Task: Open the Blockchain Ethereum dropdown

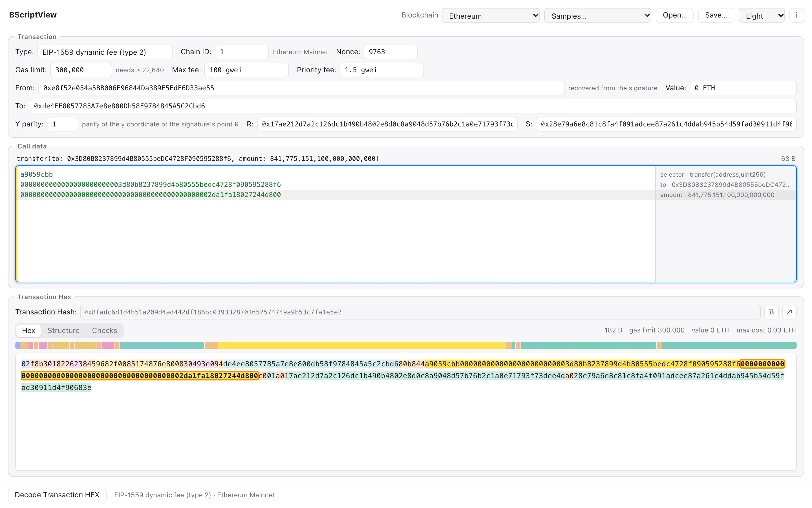Action: pyautogui.click(x=490, y=16)
